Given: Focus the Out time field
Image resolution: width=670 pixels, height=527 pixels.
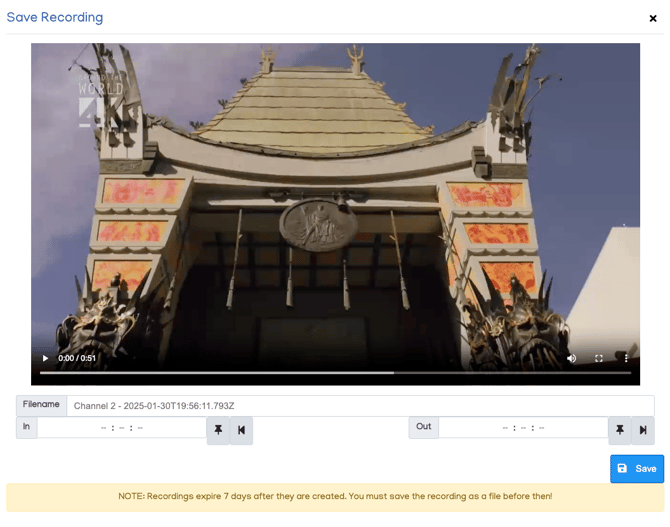Looking at the screenshot, I should (523, 428).
